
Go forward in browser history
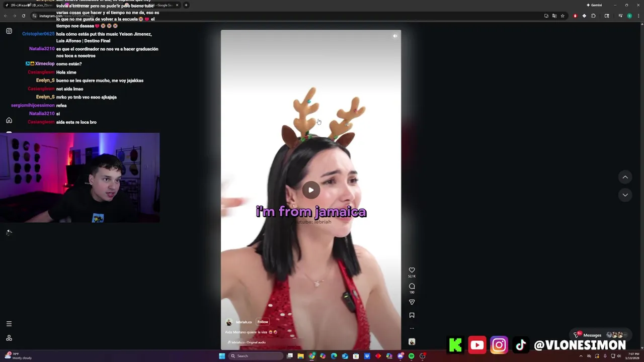[14, 16]
